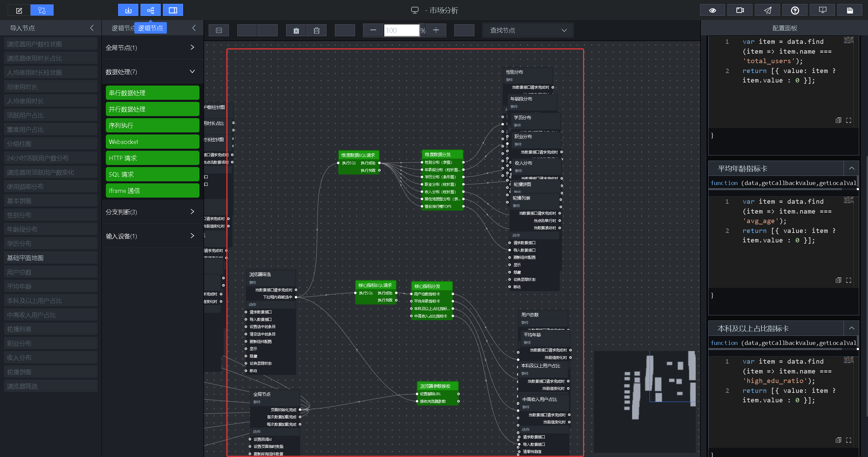This screenshot has width=868, height=457.
Task: Toggle the logic nodes panel icon
Action: pyautogui.click(x=151, y=10)
